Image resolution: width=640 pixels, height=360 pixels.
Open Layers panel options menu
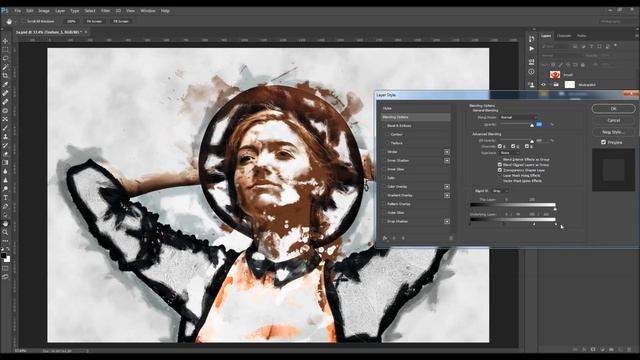637,36
